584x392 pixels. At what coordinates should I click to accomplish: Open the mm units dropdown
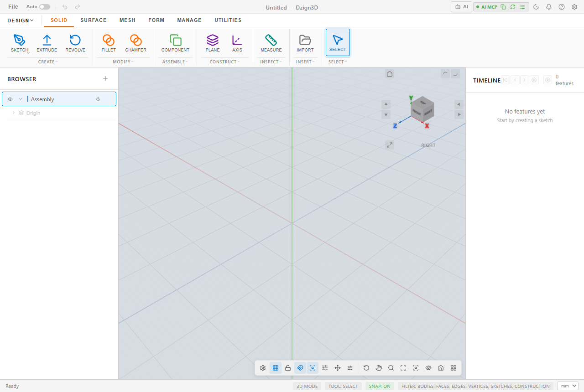[x=568, y=386]
